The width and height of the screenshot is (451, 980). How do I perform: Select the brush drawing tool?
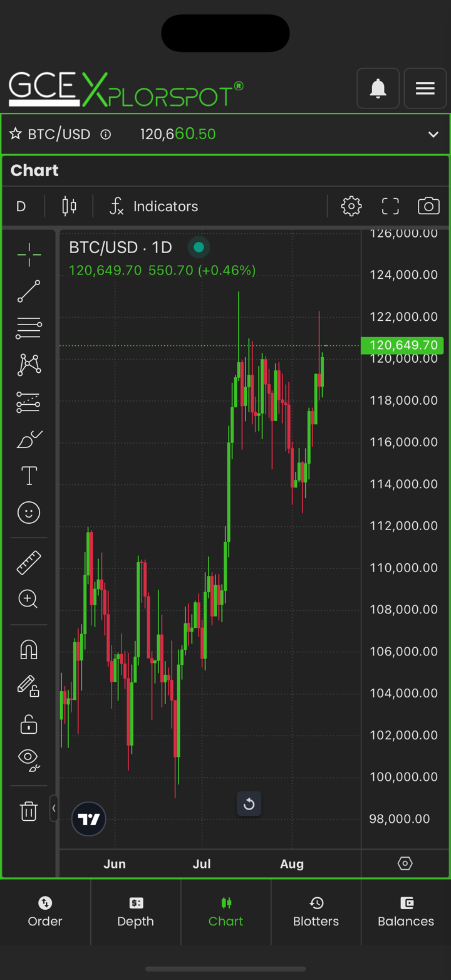tap(29, 439)
